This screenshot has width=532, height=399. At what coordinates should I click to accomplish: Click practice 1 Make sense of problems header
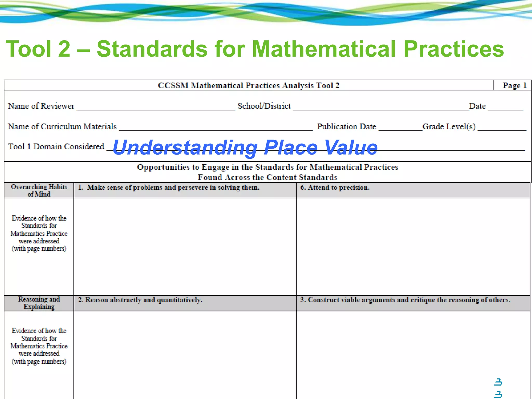click(185, 190)
